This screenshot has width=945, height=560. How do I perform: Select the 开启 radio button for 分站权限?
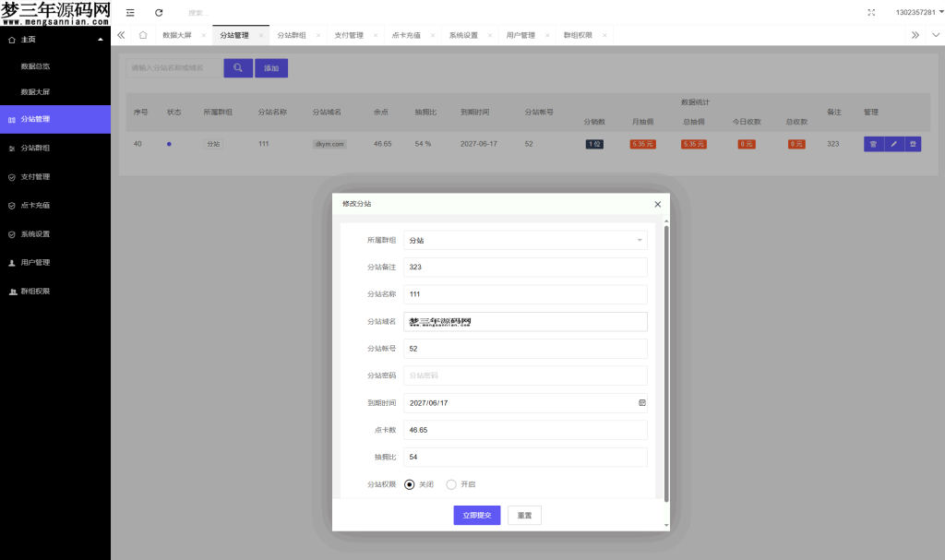pos(449,483)
